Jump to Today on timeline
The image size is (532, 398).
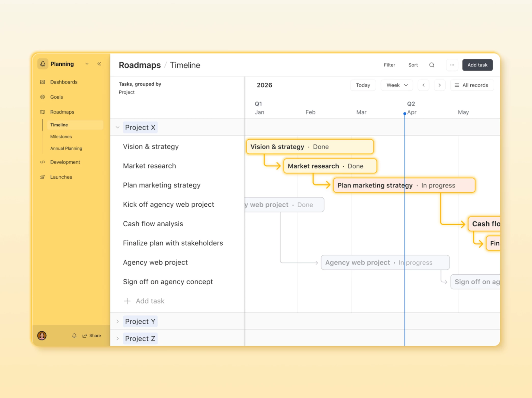[x=363, y=85]
